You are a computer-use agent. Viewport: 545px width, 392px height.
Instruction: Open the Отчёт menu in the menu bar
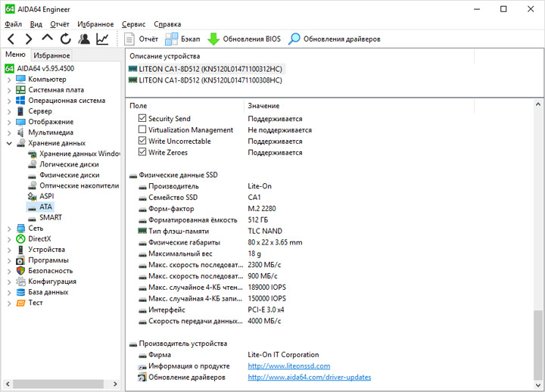pos(60,24)
